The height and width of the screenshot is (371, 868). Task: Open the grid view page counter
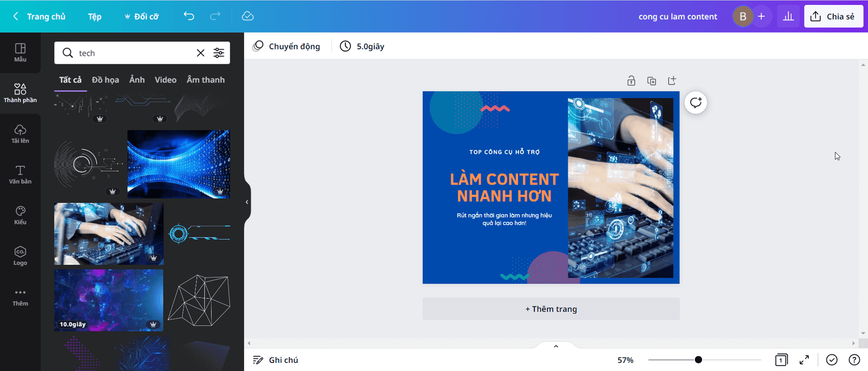coord(781,360)
